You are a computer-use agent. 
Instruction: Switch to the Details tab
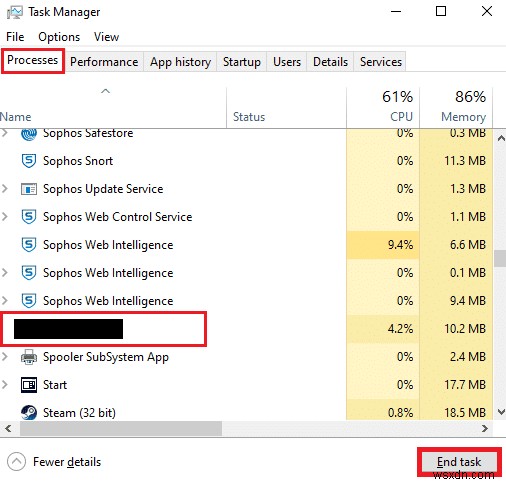pyautogui.click(x=330, y=62)
